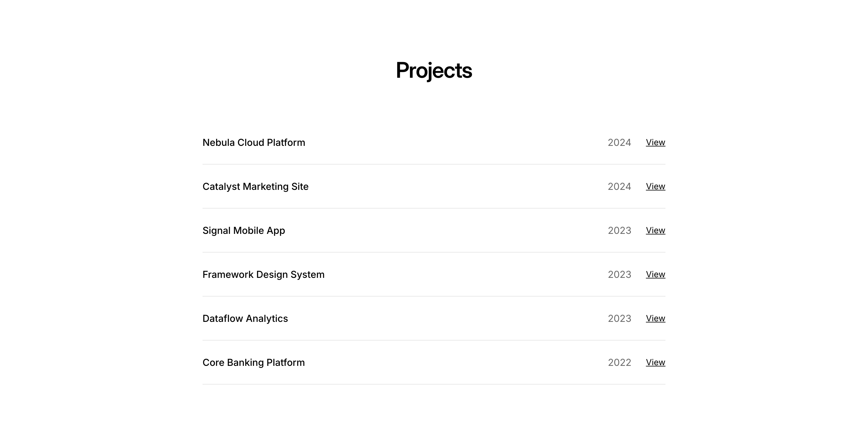Open View link for Signal Mobile App
The width and height of the screenshot is (868, 443).
tap(655, 231)
